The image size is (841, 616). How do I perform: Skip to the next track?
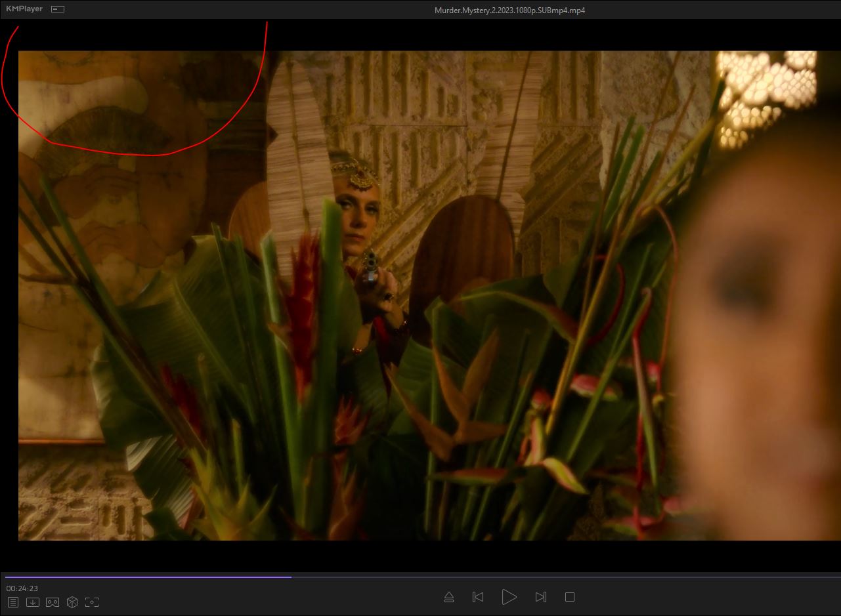tap(540, 597)
